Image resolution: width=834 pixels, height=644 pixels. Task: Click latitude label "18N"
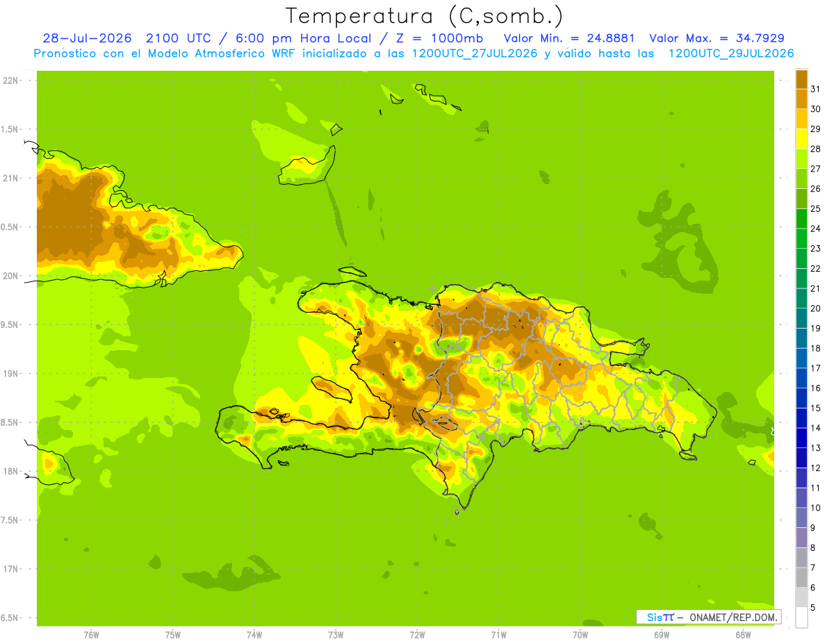pos(11,471)
